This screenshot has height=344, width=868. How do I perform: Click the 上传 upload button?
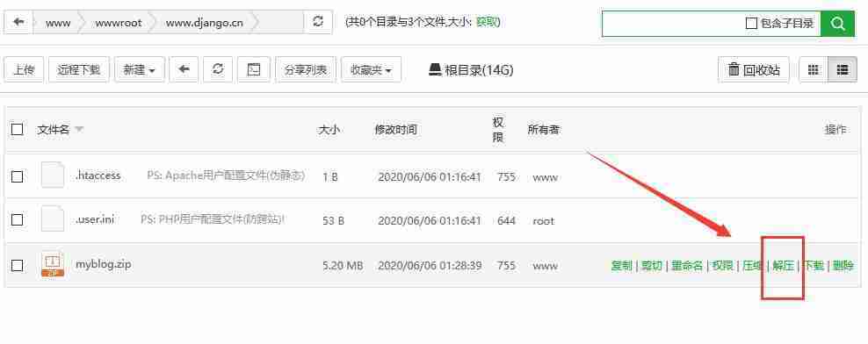[24, 69]
